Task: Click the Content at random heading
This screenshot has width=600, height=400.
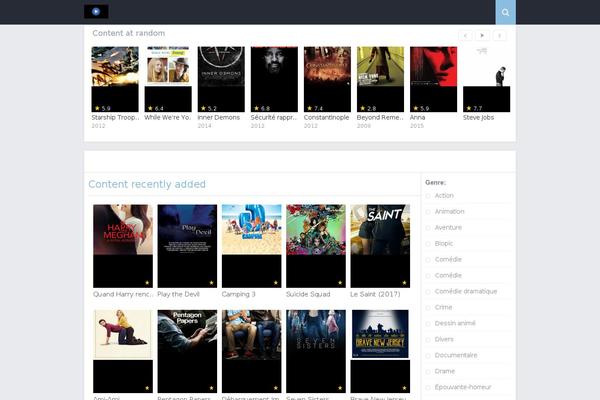Action: (x=129, y=33)
